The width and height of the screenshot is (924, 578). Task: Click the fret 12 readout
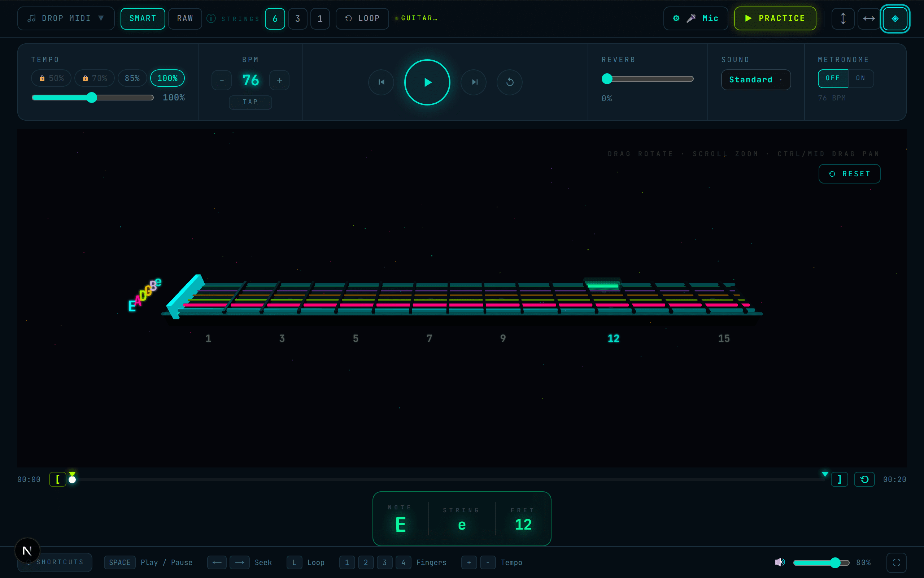coord(523,525)
